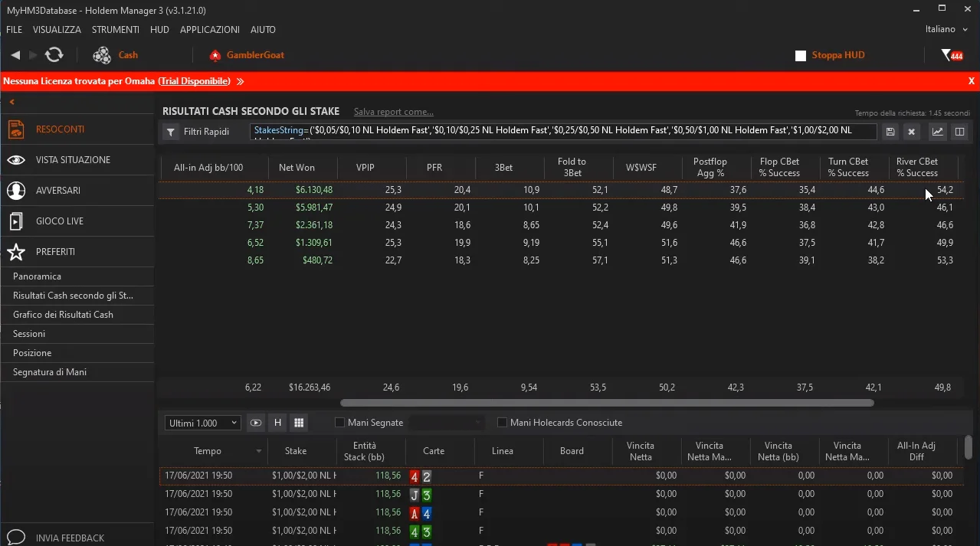Open the STRUMENTI menu

pos(115,29)
